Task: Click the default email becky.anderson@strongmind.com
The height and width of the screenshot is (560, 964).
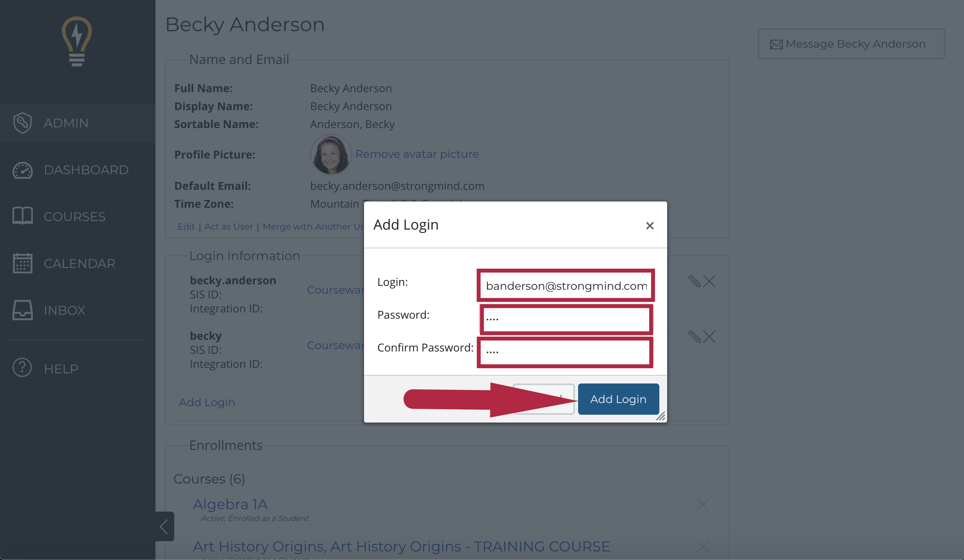Action: click(x=397, y=186)
